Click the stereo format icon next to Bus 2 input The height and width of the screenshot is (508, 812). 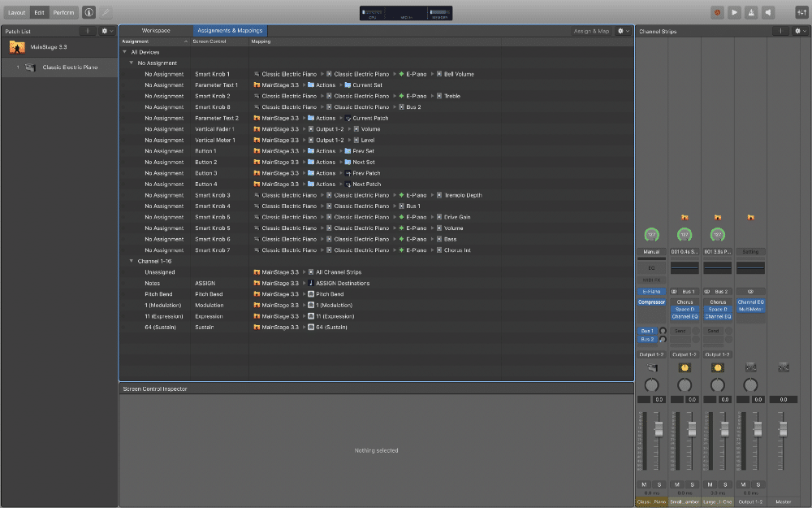(707, 292)
